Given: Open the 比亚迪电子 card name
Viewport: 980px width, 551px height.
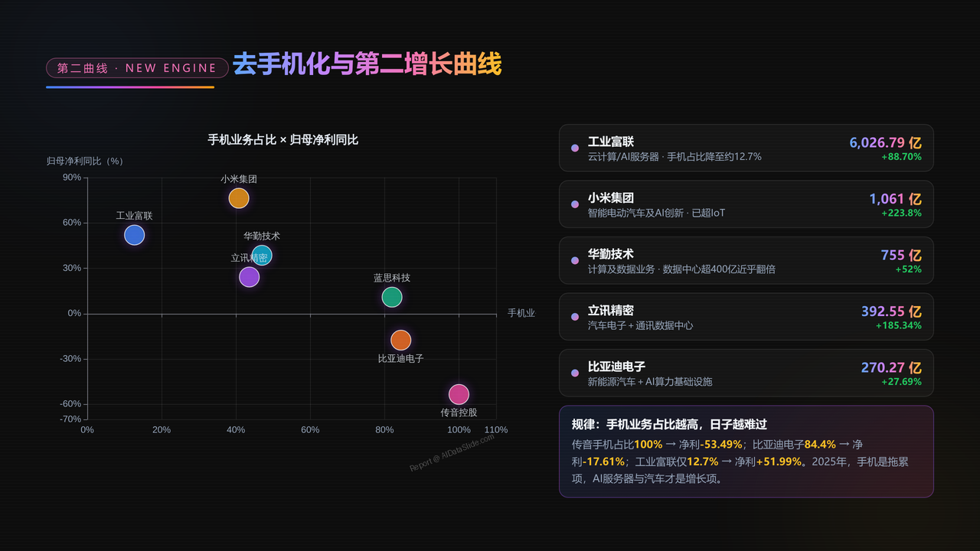Looking at the screenshot, I should pos(616,367).
